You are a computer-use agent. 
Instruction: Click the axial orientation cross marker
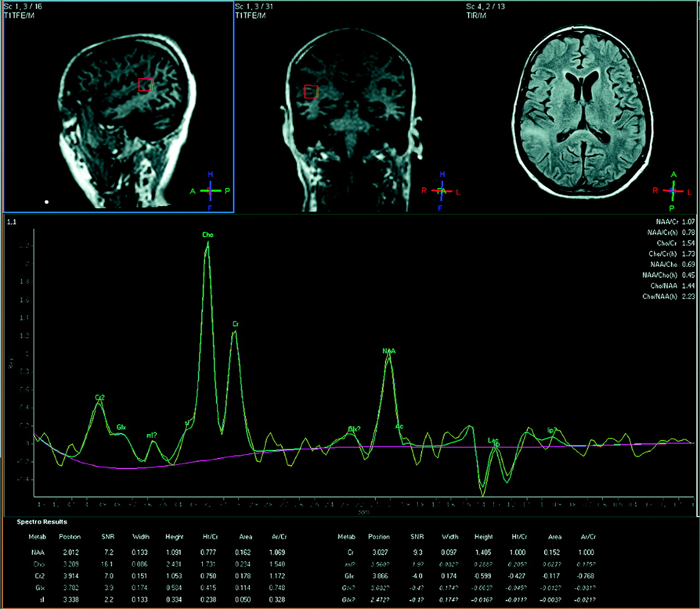673,191
